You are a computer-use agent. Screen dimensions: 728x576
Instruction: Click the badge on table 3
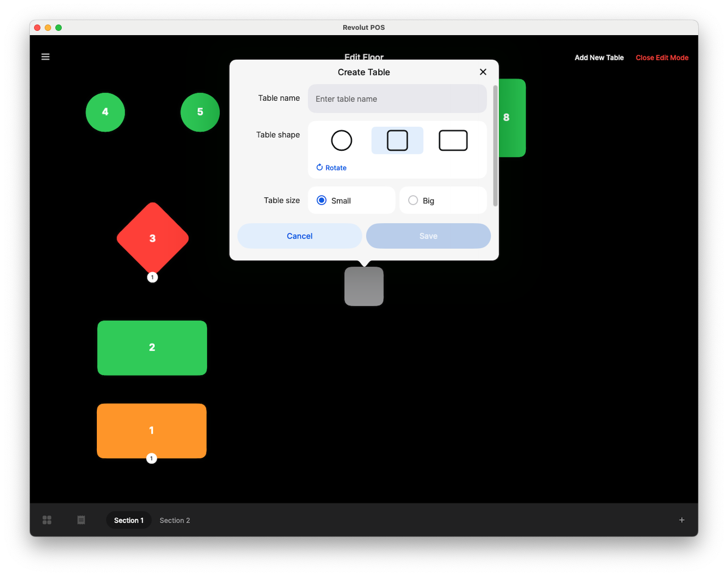pos(152,277)
